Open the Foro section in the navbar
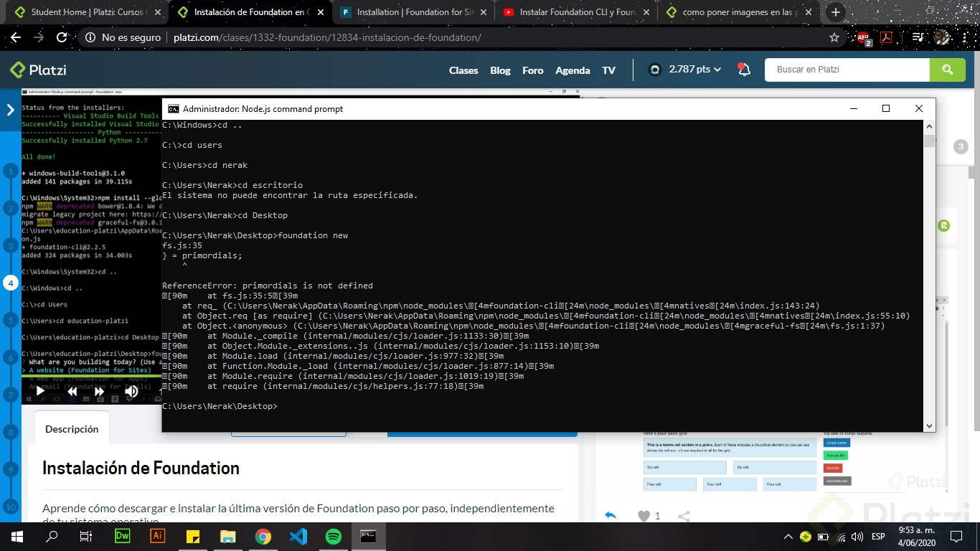Screen dimensions: 980x551 pos(532,70)
